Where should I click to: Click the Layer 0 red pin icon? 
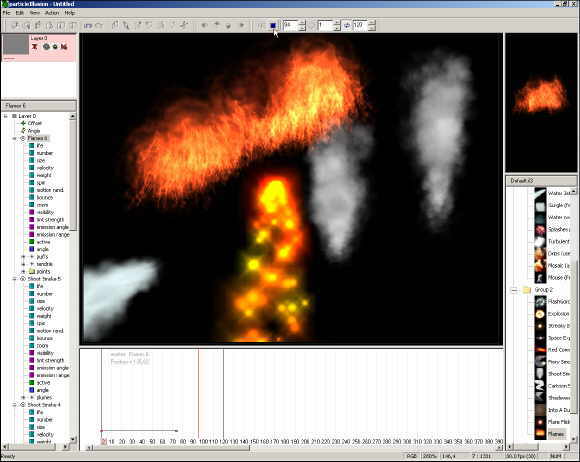pos(35,47)
